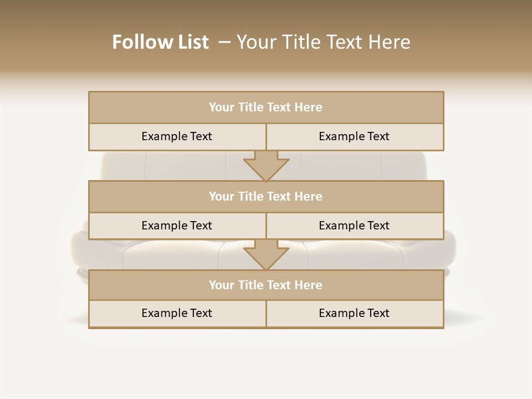Screen dimensions: 532x399
Task: Select the second downward arrow shape
Action: tap(266, 255)
